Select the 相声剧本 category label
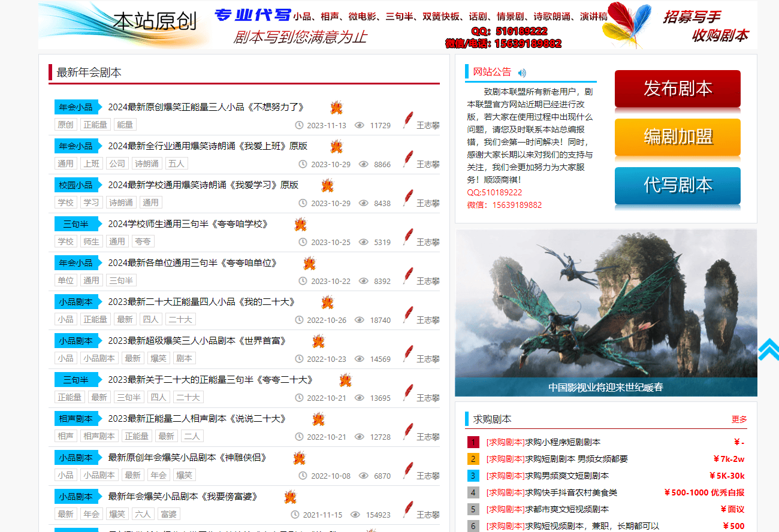 [x=76, y=419]
